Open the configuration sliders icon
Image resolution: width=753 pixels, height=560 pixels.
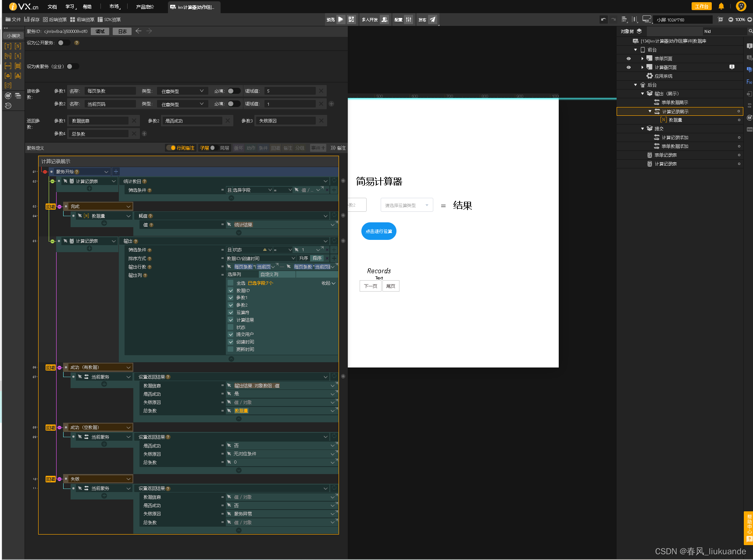coord(409,19)
